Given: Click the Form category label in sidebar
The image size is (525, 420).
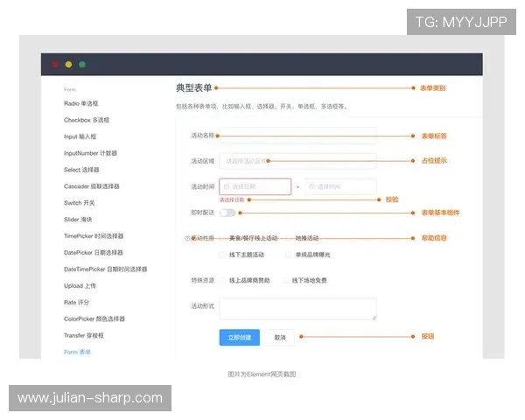Looking at the screenshot, I should 70,90.
